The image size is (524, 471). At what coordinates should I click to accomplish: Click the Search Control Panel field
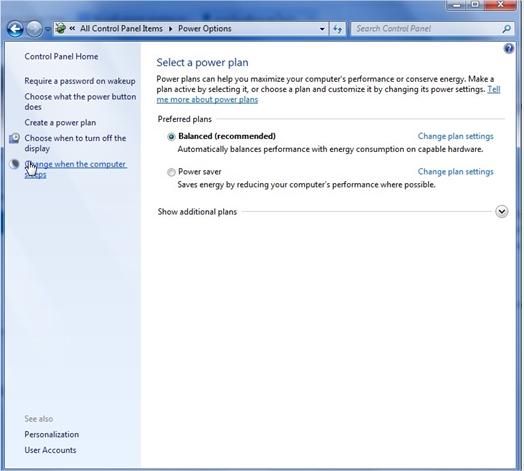click(428, 29)
